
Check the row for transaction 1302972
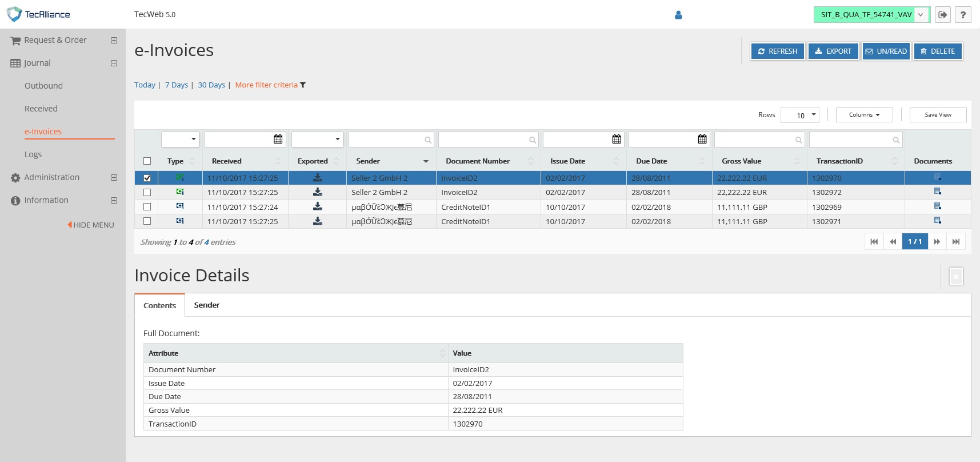tap(147, 192)
